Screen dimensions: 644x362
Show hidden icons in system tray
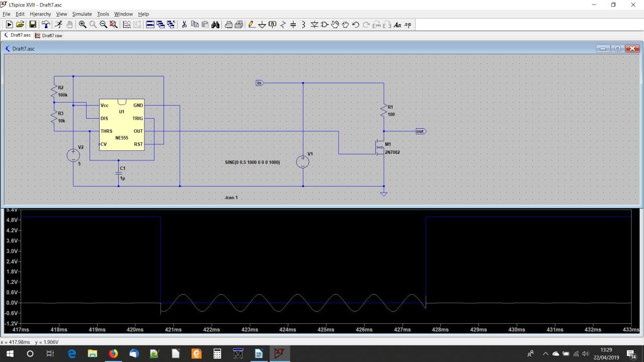(545, 353)
